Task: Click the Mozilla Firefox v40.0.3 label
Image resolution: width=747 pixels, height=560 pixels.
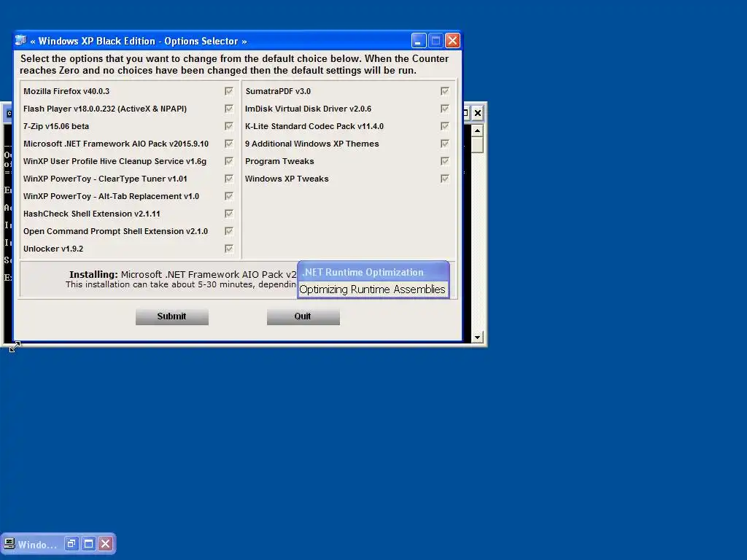Action: point(66,91)
